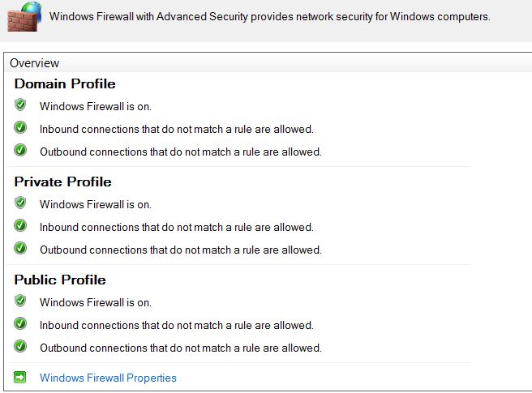Image resolution: width=532 pixels, height=393 pixels.
Task: Click the Private Profile heading
Action: coord(62,182)
